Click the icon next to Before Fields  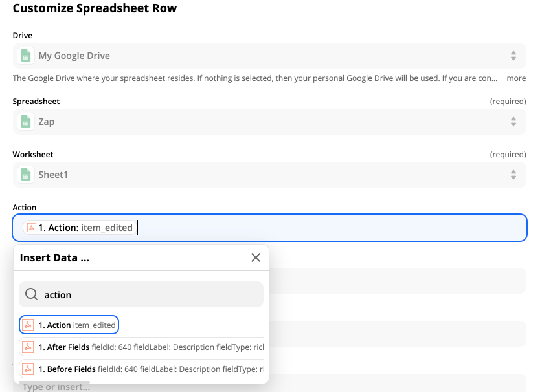[x=28, y=369]
